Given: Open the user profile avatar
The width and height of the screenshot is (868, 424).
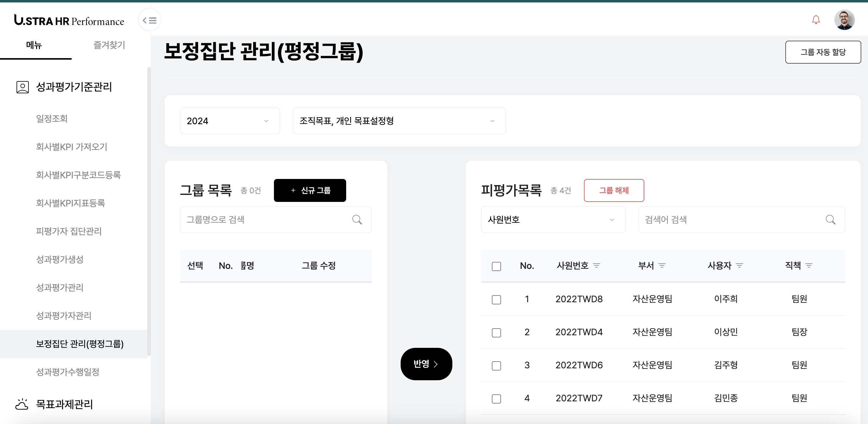Looking at the screenshot, I should point(844,20).
